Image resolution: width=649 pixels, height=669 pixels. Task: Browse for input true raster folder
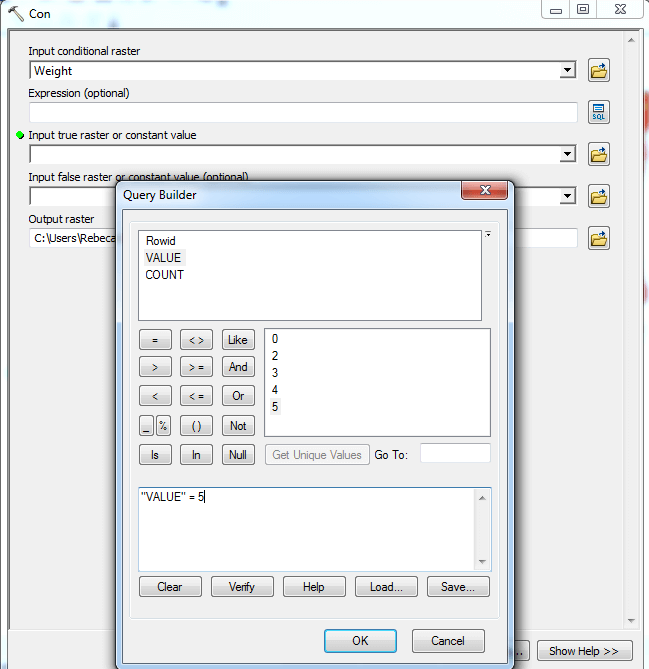point(599,155)
